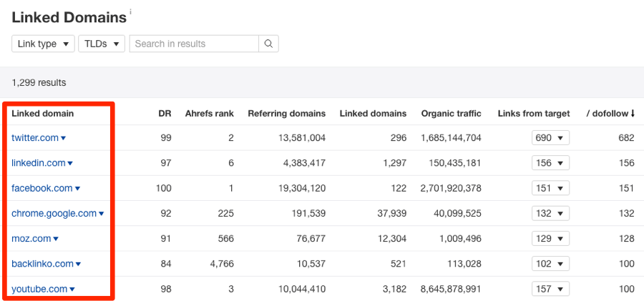Focus the Search in results field

[194, 44]
